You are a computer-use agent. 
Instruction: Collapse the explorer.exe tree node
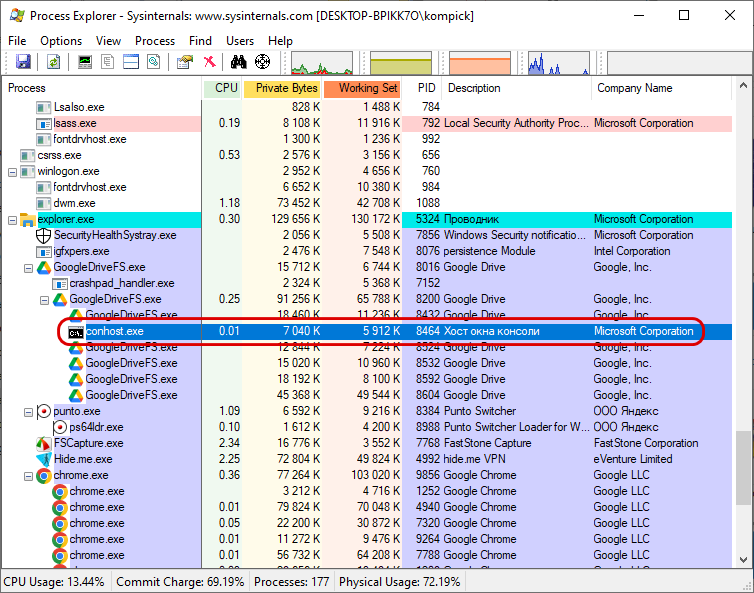tap(13, 220)
